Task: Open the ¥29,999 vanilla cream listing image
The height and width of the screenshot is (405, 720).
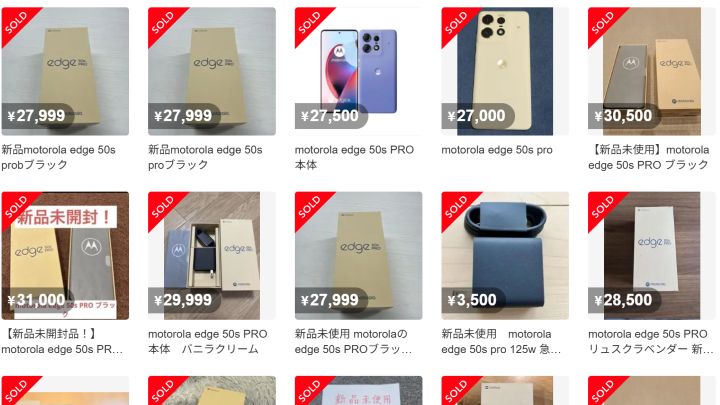Action: tap(212, 255)
